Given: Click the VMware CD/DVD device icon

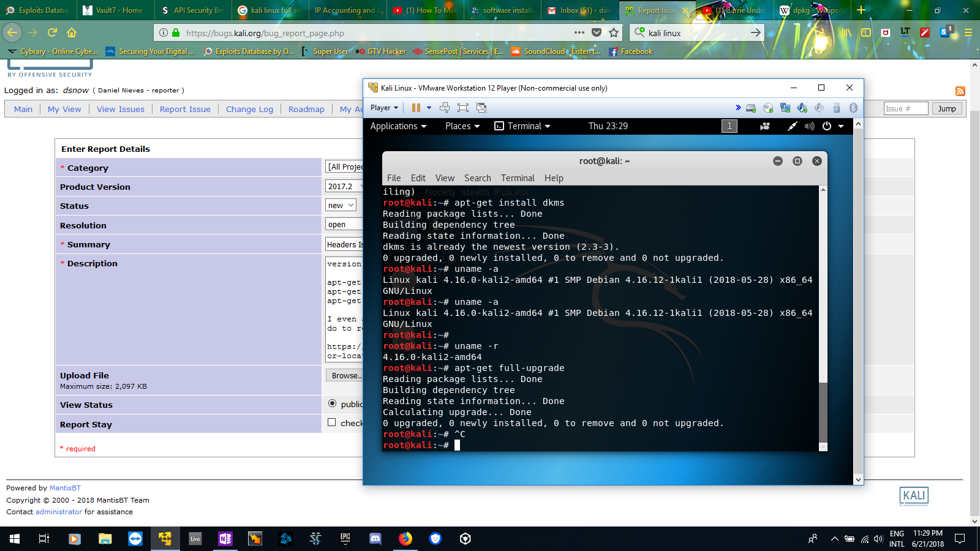Looking at the screenshot, I should 768,108.
